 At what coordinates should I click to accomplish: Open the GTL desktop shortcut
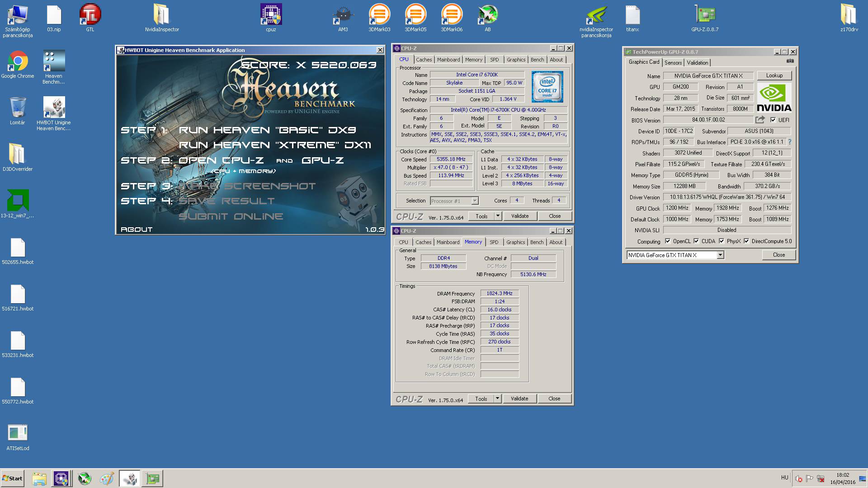90,18
